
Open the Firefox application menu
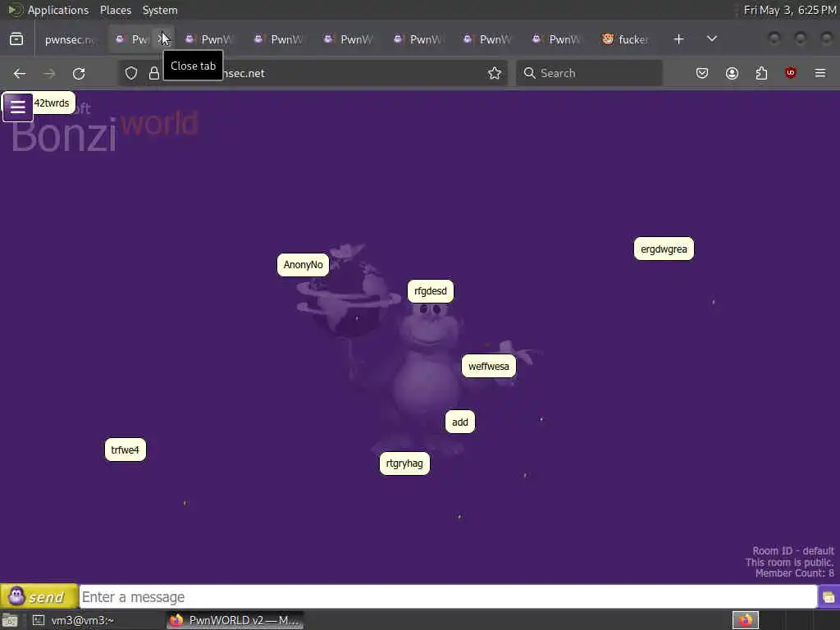[x=820, y=73]
